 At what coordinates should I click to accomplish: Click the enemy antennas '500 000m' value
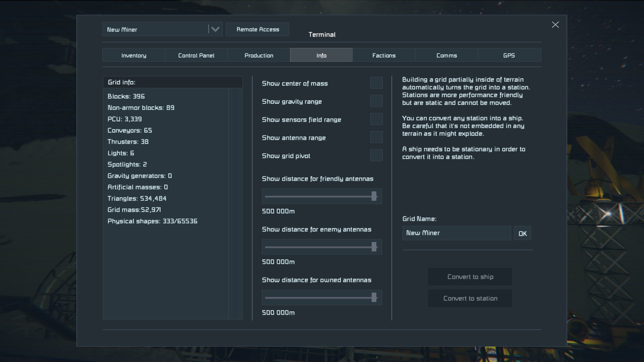pyautogui.click(x=278, y=262)
